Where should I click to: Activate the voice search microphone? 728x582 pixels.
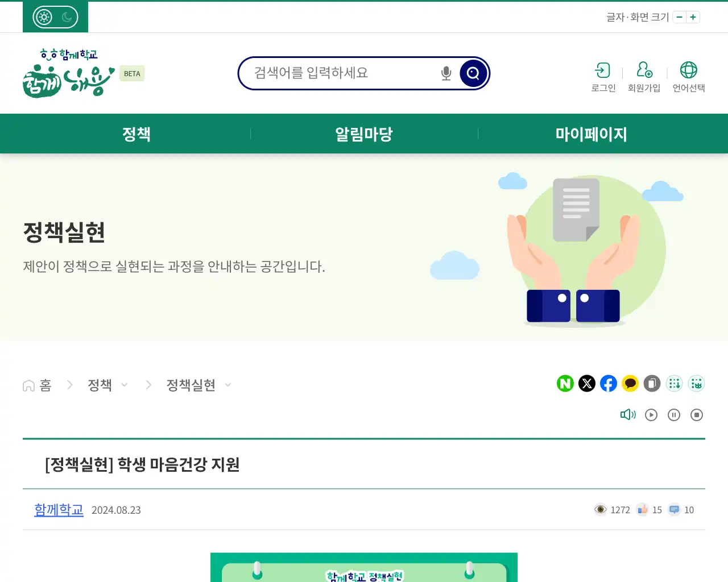445,73
